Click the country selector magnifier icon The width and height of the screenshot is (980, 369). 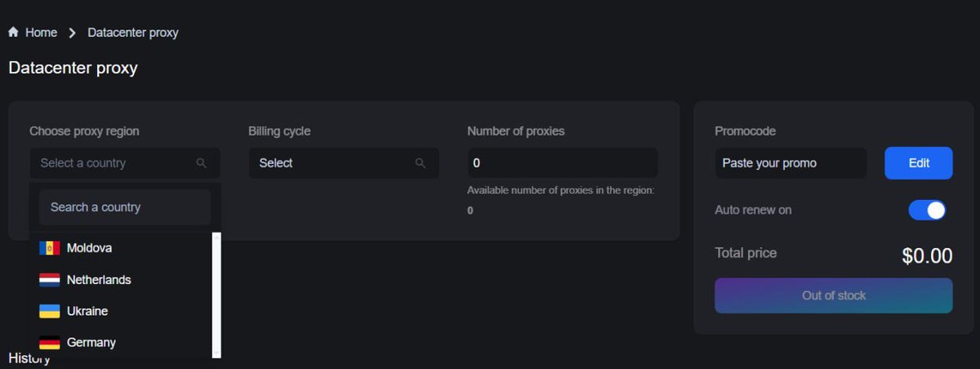[202, 163]
